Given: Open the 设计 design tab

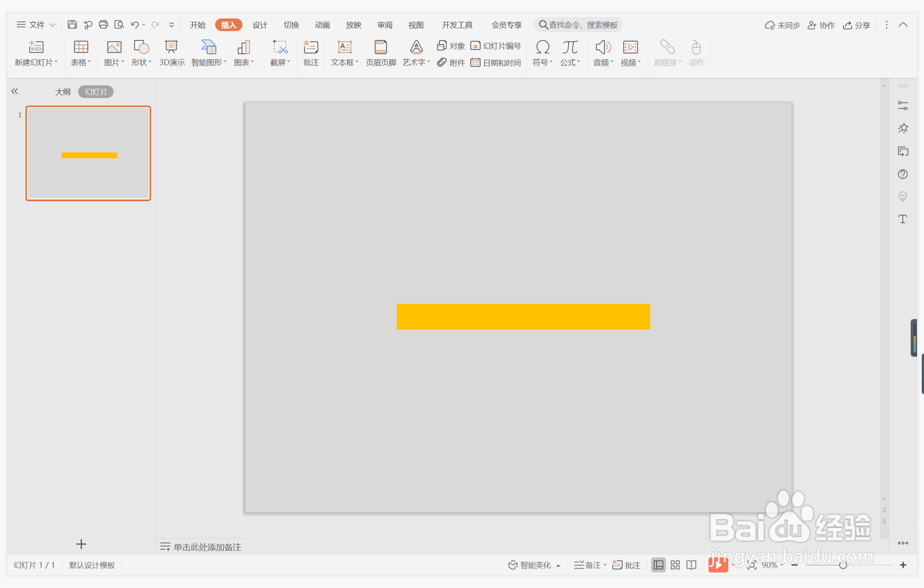Looking at the screenshot, I should point(259,25).
